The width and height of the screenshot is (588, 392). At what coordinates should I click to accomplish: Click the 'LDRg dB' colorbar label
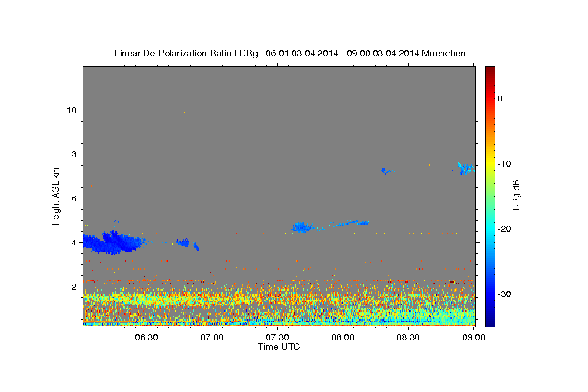click(x=515, y=197)
